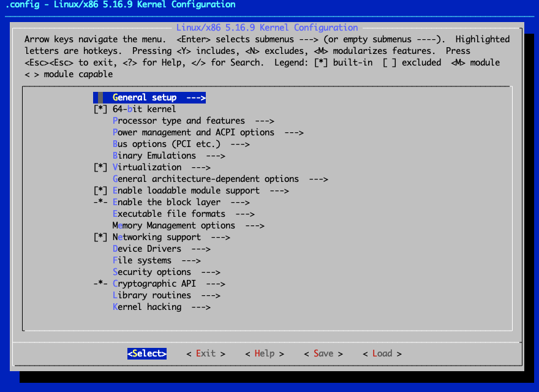
Task: Open the Executable file formats submenu
Action: click(x=165, y=213)
